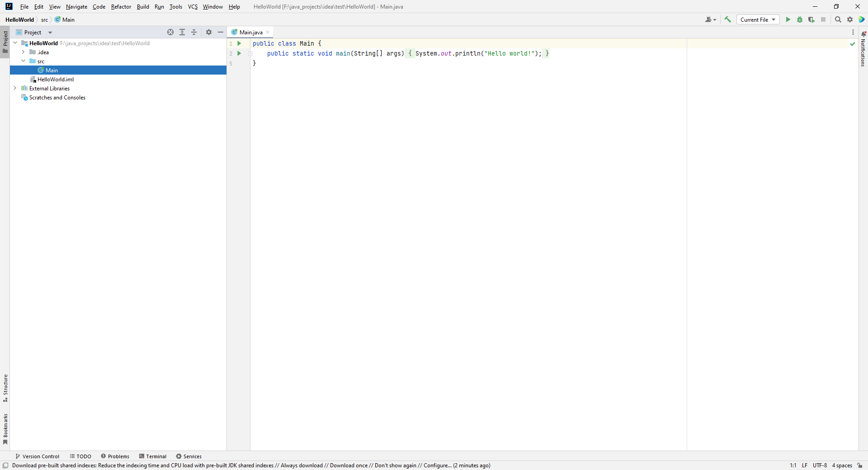Toggle tool window bars status icon
The width and height of the screenshot is (868, 470).
pos(5,465)
